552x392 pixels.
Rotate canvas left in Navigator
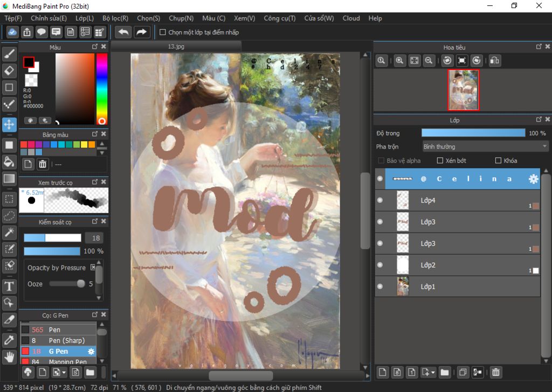pos(447,60)
